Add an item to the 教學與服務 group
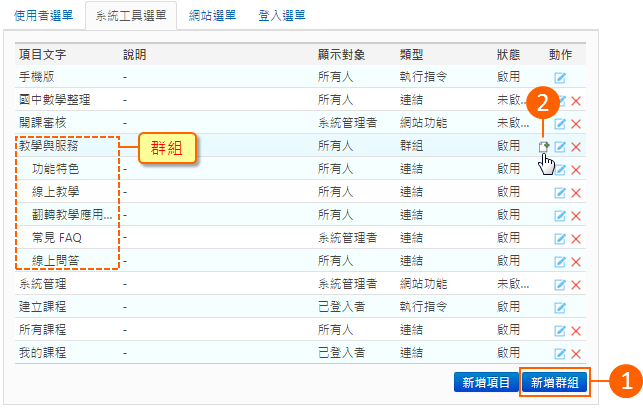643x410 pixels. click(x=545, y=146)
